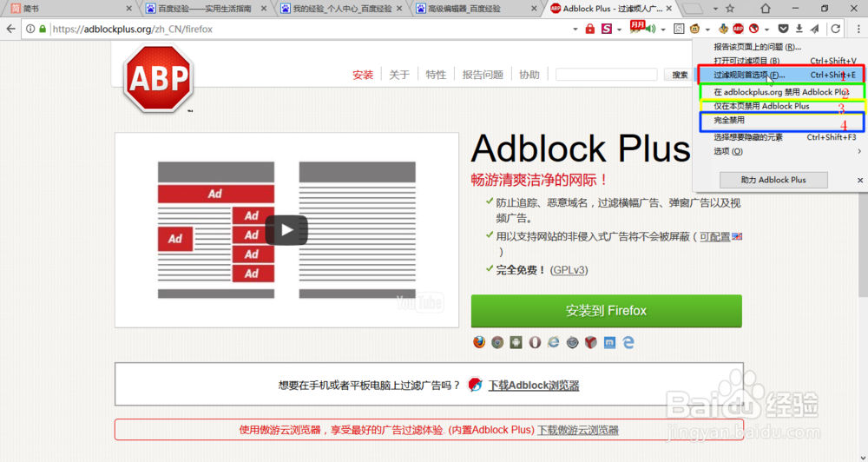The height and width of the screenshot is (462, 868).
Task: Click the gray boxed S icon
Action: [679, 29]
